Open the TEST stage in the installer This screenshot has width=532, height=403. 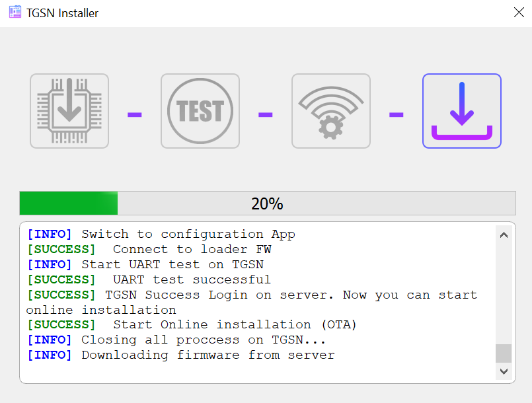pyautogui.click(x=200, y=111)
